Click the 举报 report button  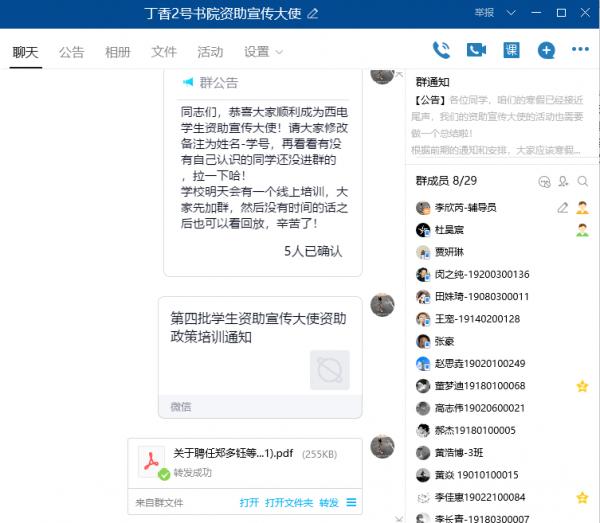coord(485,13)
